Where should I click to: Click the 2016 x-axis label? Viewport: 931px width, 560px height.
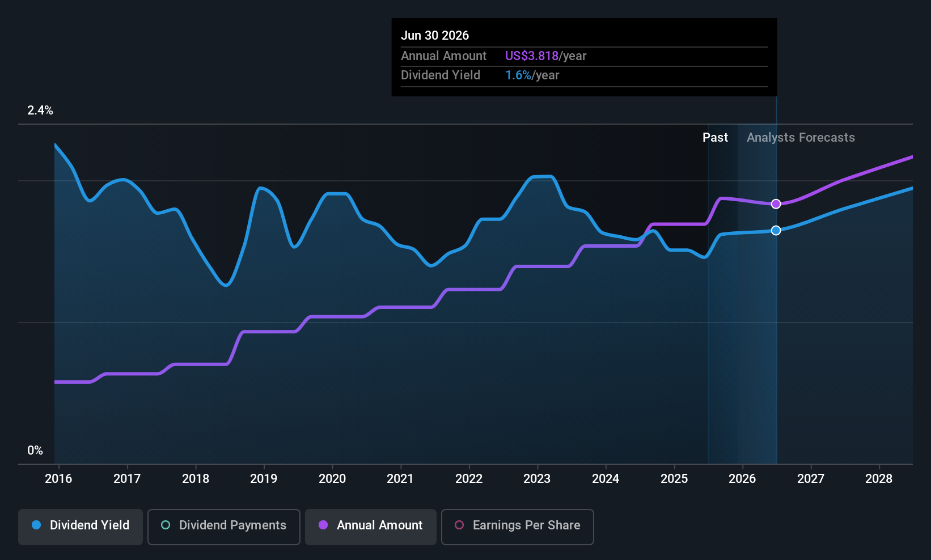pyautogui.click(x=58, y=479)
